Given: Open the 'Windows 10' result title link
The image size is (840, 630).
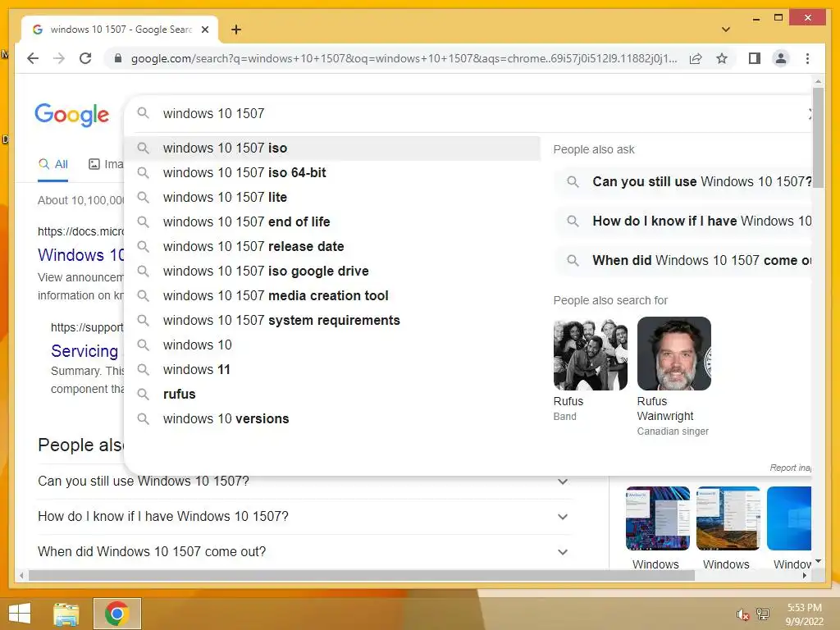Looking at the screenshot, I should point(80,255).
